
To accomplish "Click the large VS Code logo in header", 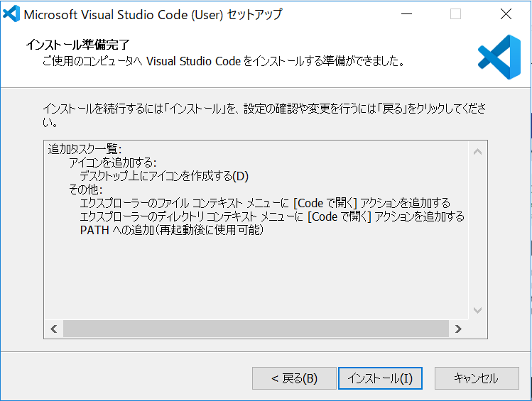I will 499,57.
